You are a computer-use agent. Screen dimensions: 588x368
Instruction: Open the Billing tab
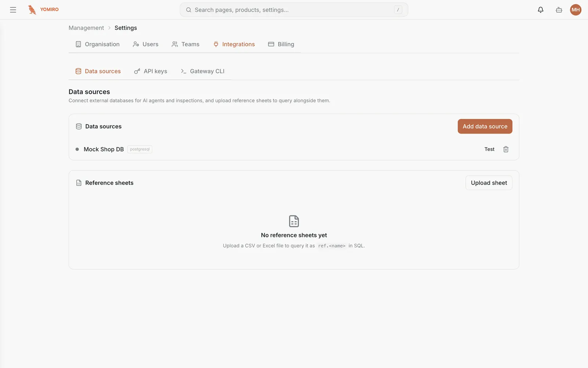pyautogui.click(x=281, y=44)
